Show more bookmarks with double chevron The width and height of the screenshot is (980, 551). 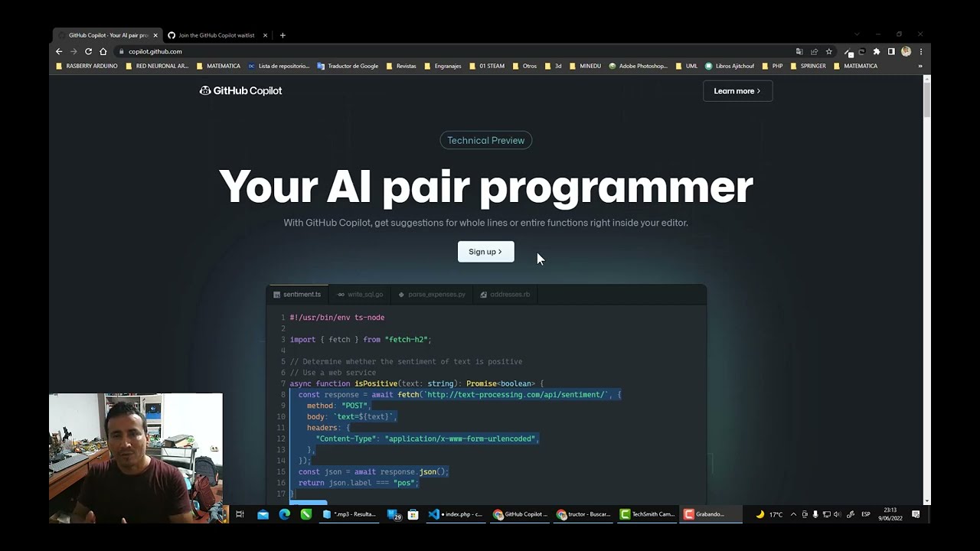920,66
